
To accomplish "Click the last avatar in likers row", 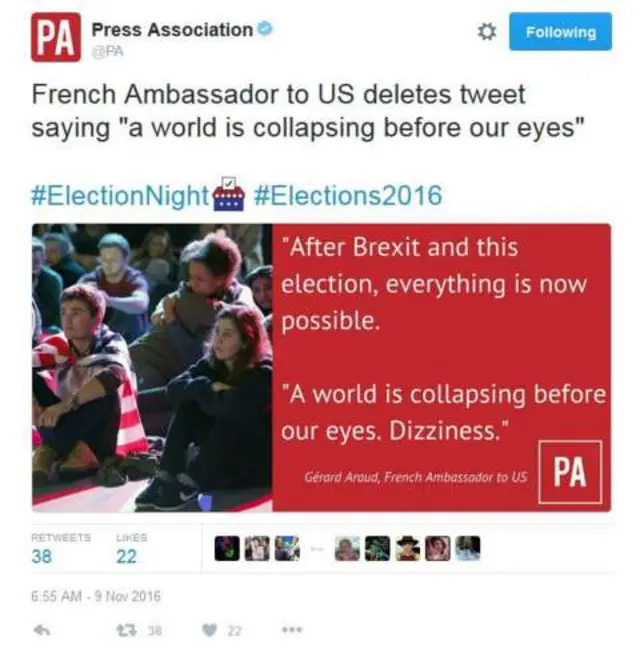I will click(x=468, y=548).
